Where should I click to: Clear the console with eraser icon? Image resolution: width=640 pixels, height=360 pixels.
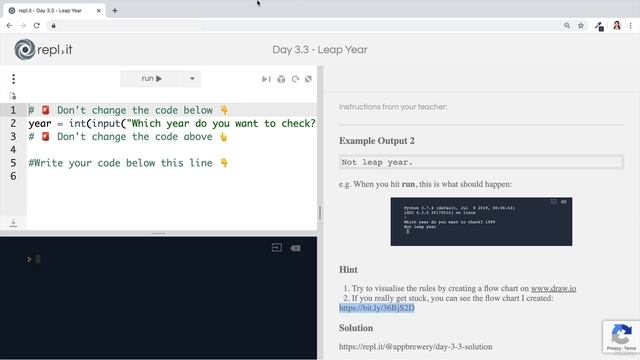tap(296, 248)
